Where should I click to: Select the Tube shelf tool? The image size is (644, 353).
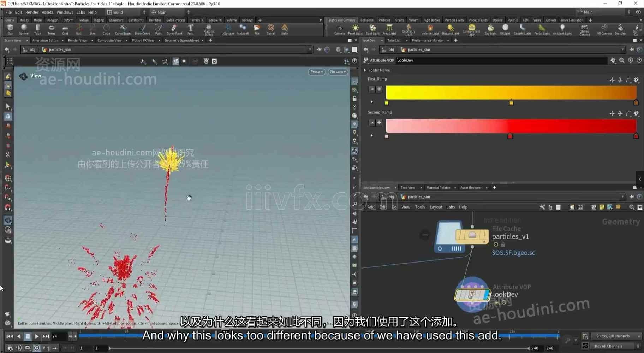pos(37,29)
